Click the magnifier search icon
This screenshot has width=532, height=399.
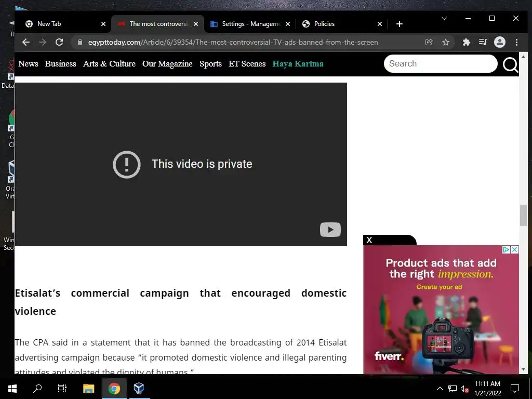(x=510, y=64)
